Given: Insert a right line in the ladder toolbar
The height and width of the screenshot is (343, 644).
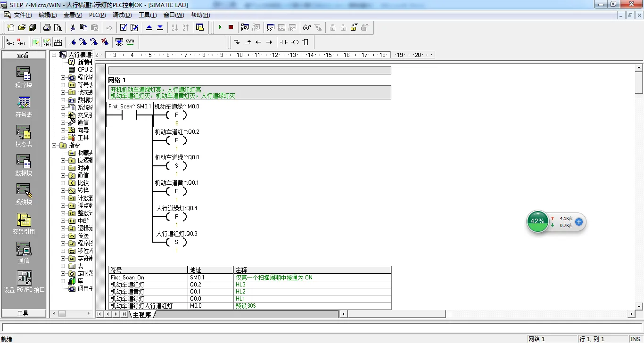Looking at the screenshot, I should [x=269, y=42].
